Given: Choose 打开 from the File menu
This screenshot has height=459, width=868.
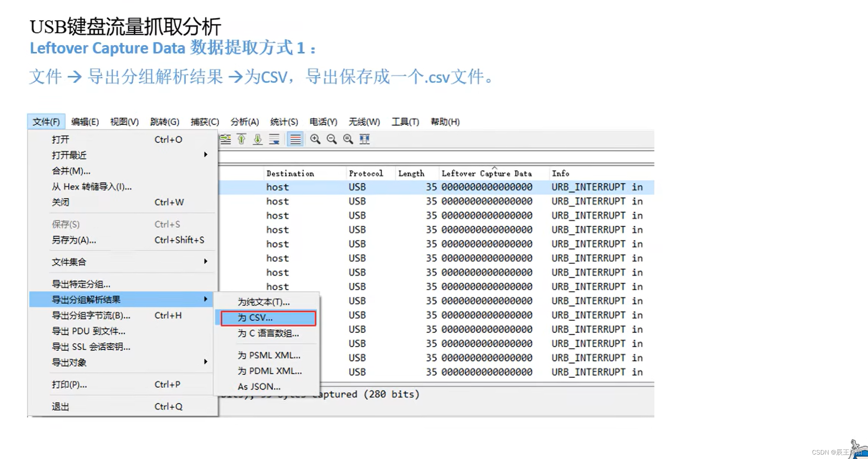Looking at the screenshot, I should [x=122, y=140].
